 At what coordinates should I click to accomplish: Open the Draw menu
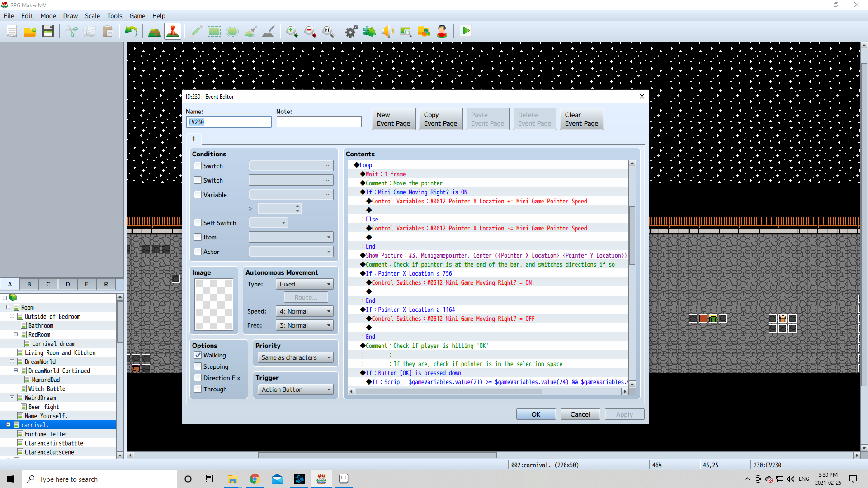(x=70, y=16)
